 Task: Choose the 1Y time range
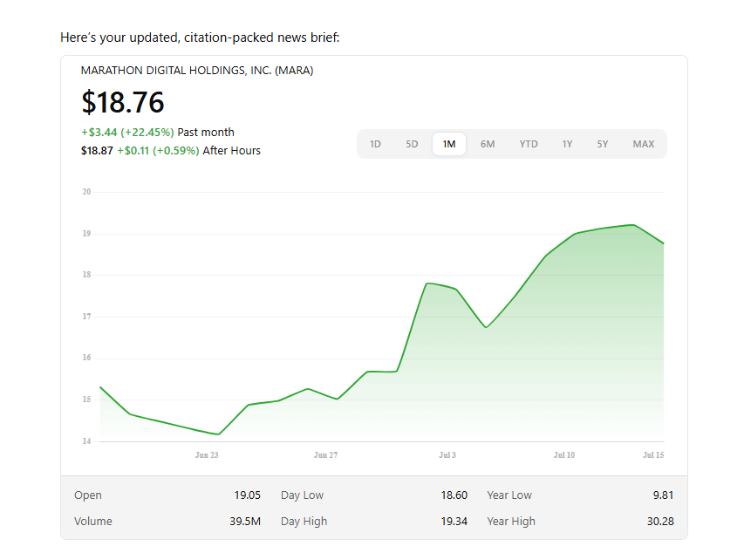click(x=567, y=144)
